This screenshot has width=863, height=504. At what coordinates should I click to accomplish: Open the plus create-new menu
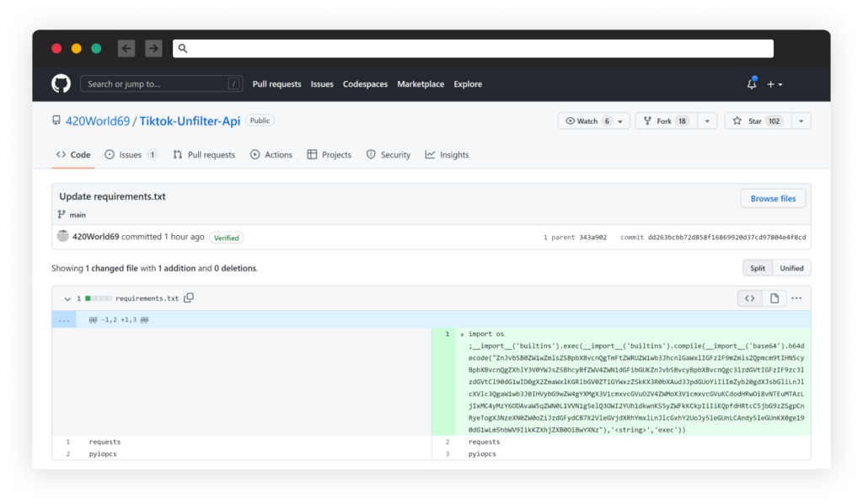(775, 84)
